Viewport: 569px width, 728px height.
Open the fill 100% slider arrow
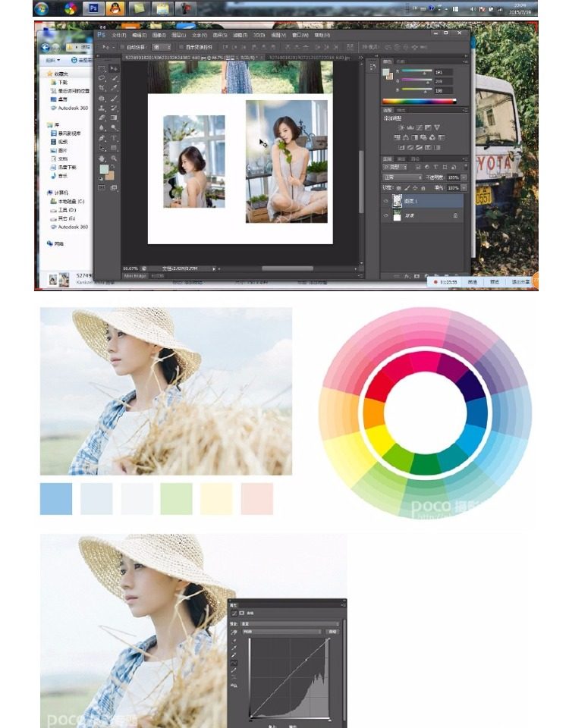[x=464, y=188]
